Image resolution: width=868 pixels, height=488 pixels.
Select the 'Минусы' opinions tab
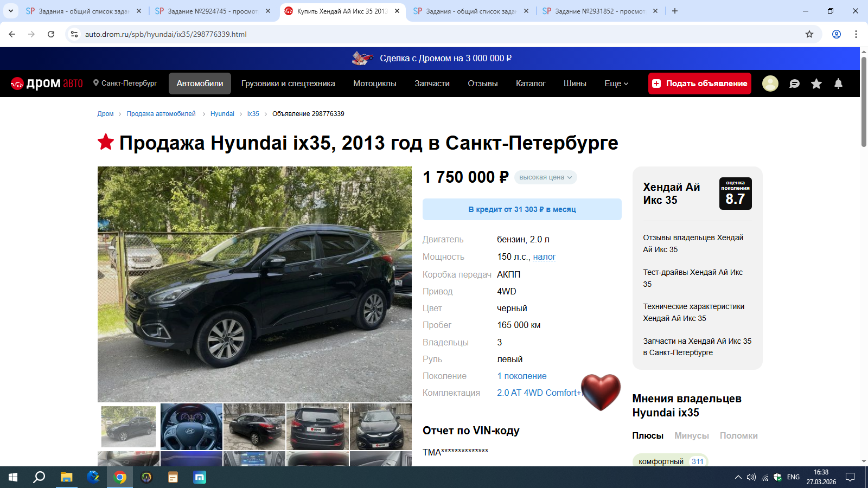click(x=692, y=436)
